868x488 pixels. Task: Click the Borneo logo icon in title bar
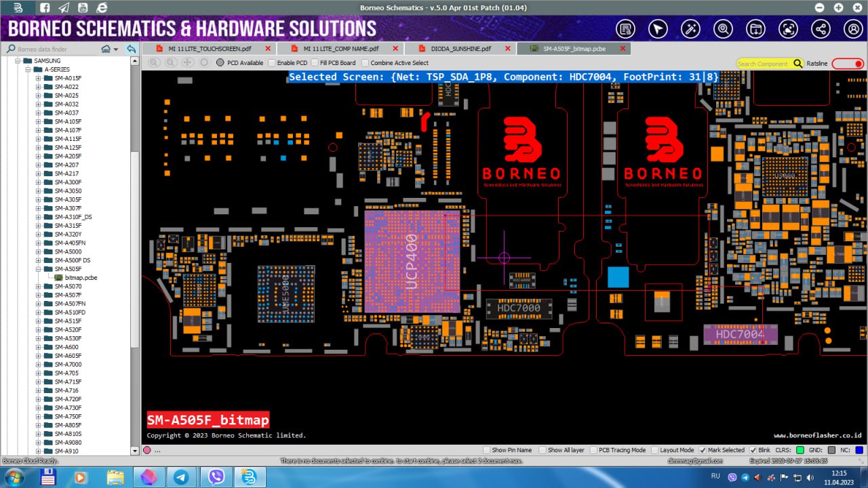pos(18,8)
